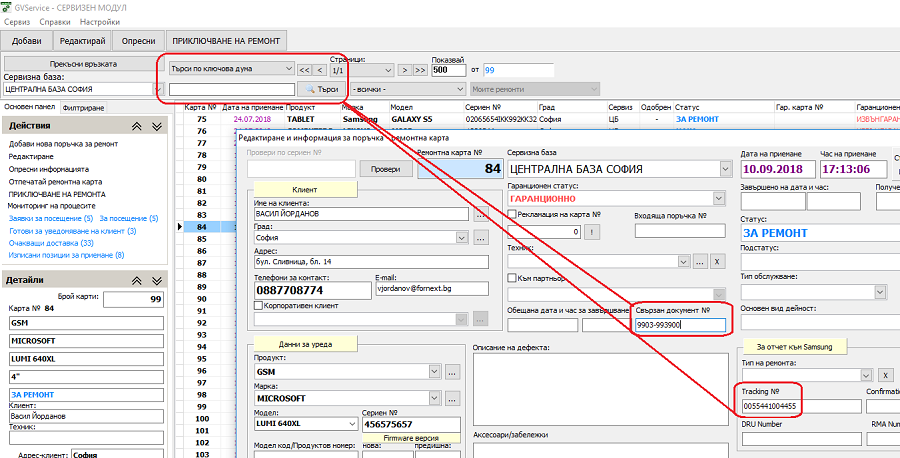The width and height of the screenshot is (900, 458).
Task: Open Отпечатай ремонтна карта action
Action: click(x=56, y=181)
